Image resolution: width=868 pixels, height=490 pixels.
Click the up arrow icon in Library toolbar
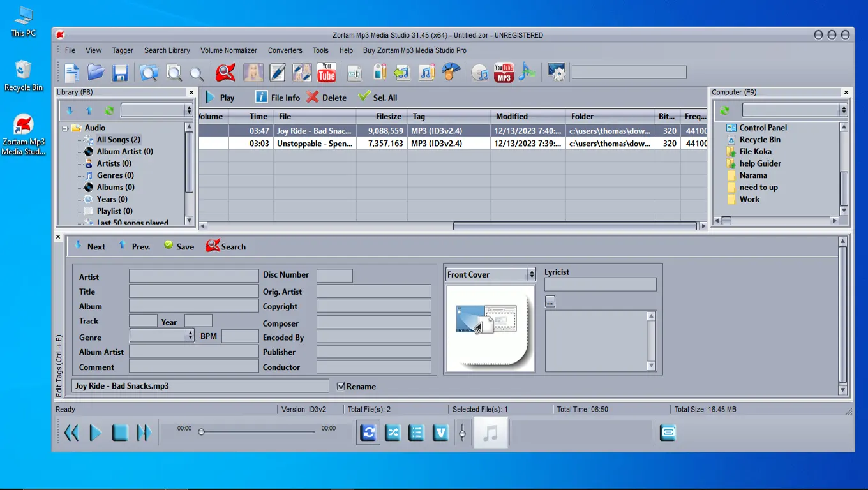click(89, 110)
